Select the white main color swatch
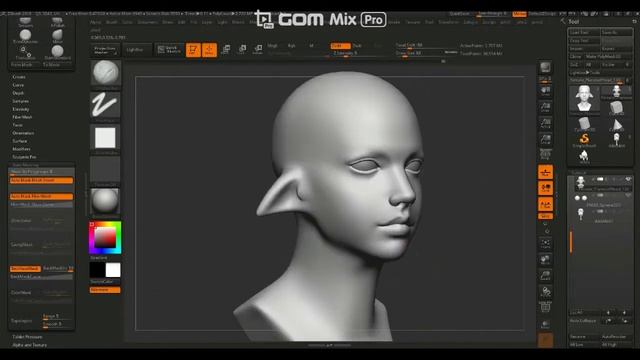This screenshot has width=640, height=360. click(113, 270)
